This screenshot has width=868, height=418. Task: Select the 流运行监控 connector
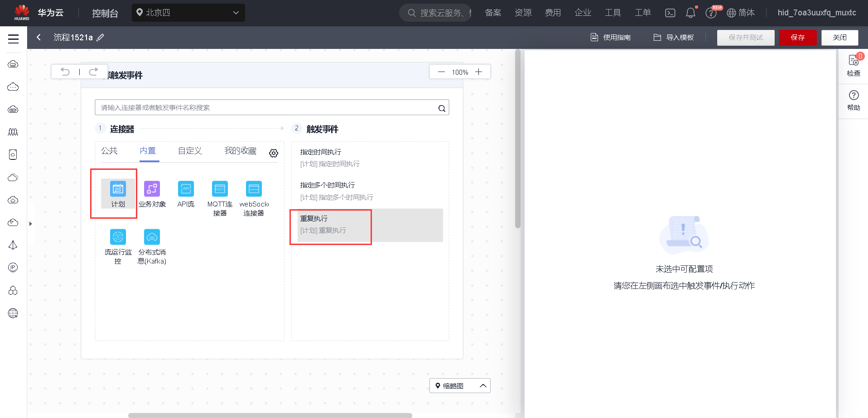click(x=118, y=246)
